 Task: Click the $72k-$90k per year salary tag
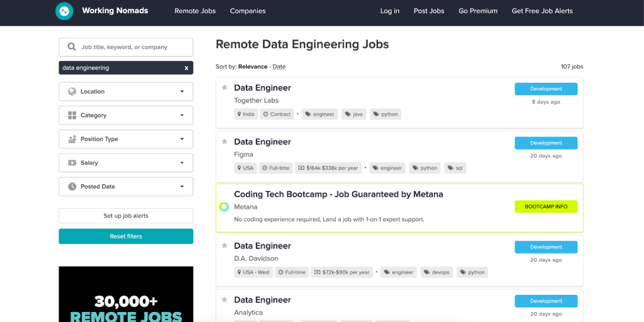[342, 272]
